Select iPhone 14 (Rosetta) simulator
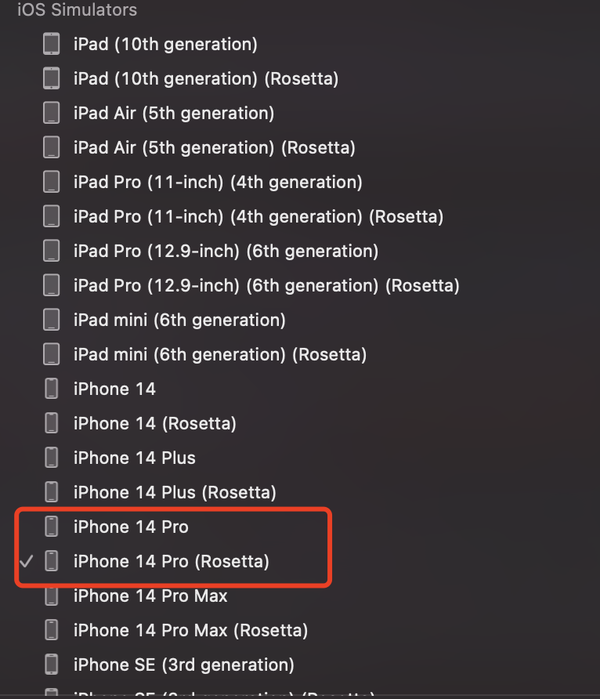600x699 pixels. [155, 424]
